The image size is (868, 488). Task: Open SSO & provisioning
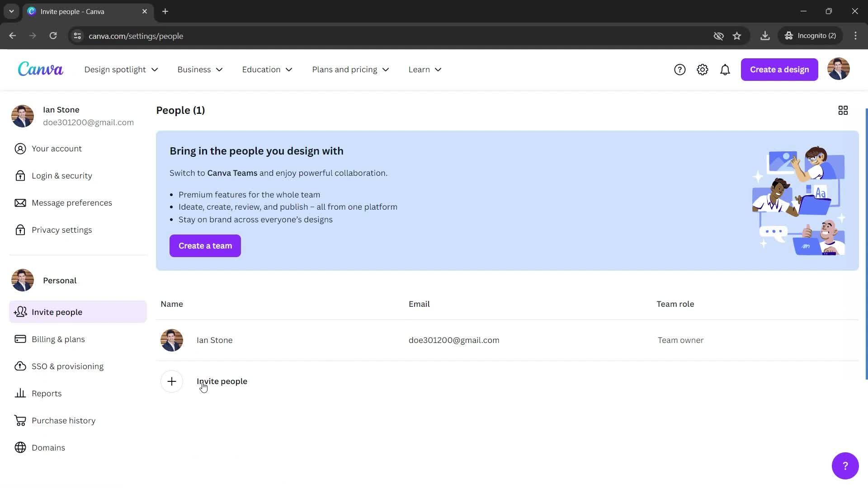click(78, 366)
